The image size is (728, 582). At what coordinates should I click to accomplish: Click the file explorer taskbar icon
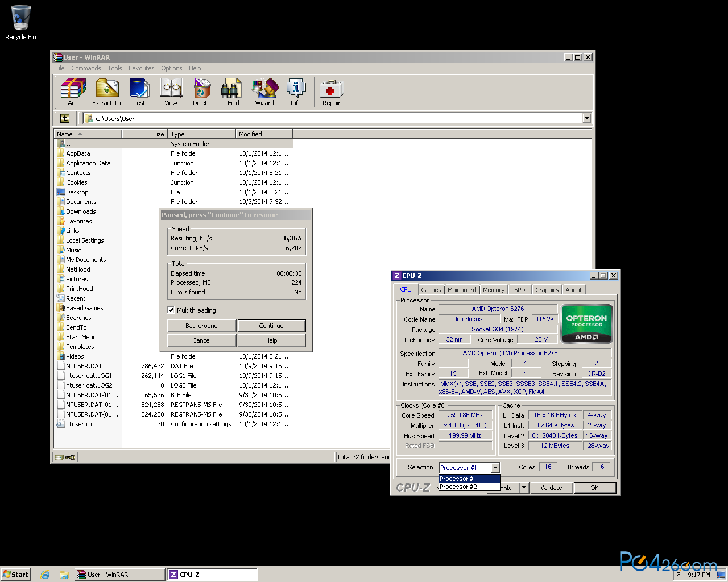(64, 575)
